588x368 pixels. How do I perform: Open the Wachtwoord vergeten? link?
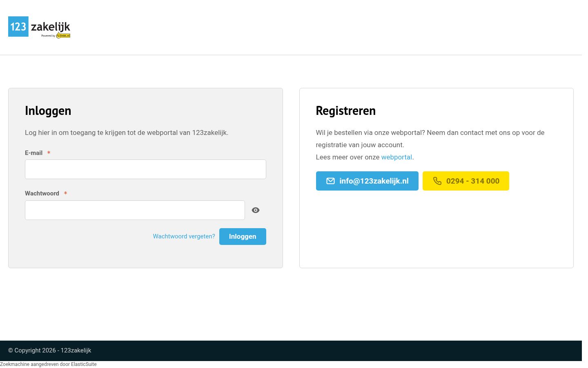tap(184, 236)
